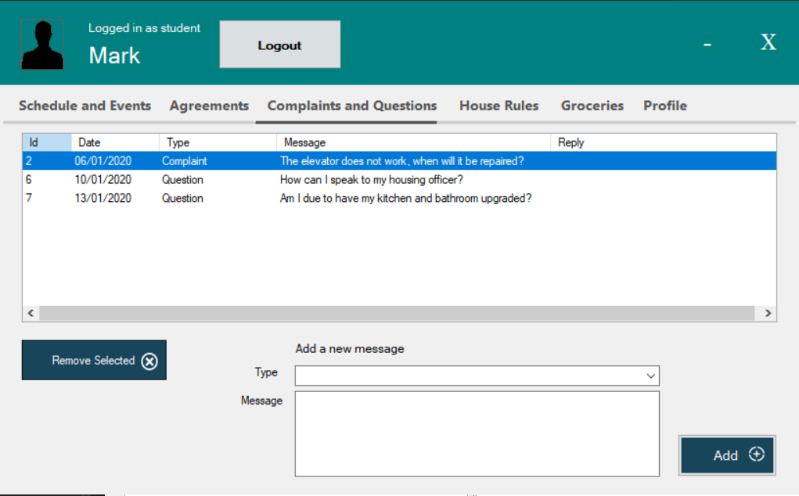Click the Message column header
The image size is (799, 496).
(x=413, y=142)
